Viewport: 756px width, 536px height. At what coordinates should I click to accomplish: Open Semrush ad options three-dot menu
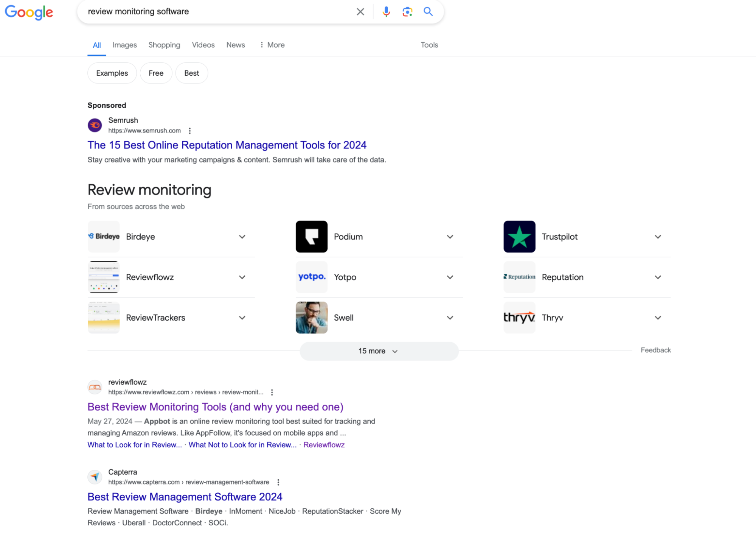coord(189,131)
